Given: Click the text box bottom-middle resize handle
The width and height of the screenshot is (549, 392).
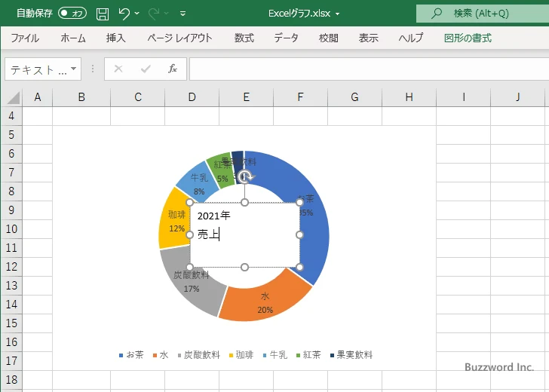Looking at the screenshot, I should [x=245, y=268].
